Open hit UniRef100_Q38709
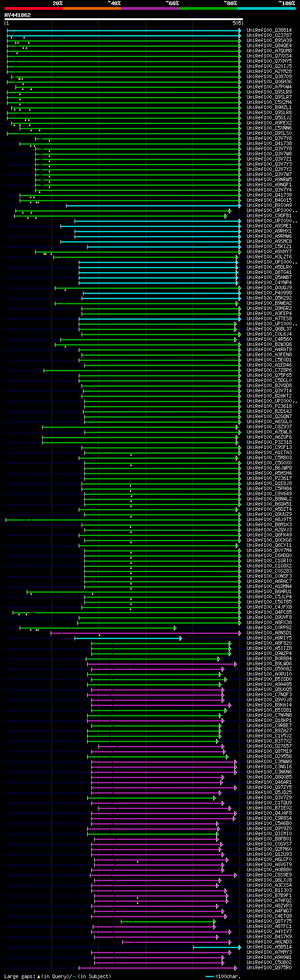Image resolution: width=300 pixels, height=980 pixels. (269, 77)
